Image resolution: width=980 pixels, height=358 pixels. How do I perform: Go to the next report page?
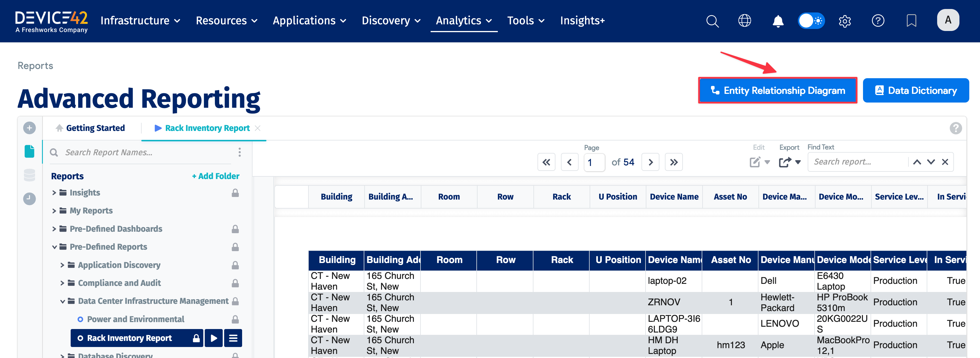650,162
